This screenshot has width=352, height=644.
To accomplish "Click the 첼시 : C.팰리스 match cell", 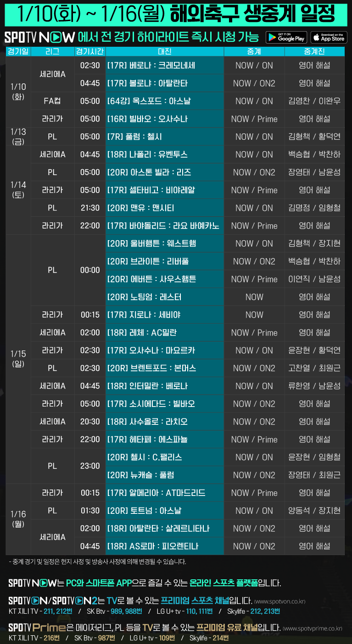I will click(x=164, y=457).
